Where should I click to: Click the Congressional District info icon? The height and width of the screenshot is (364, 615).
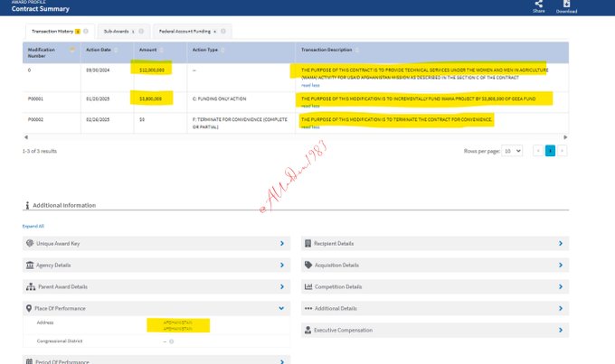pyautogui.click(x=172, y=341)
